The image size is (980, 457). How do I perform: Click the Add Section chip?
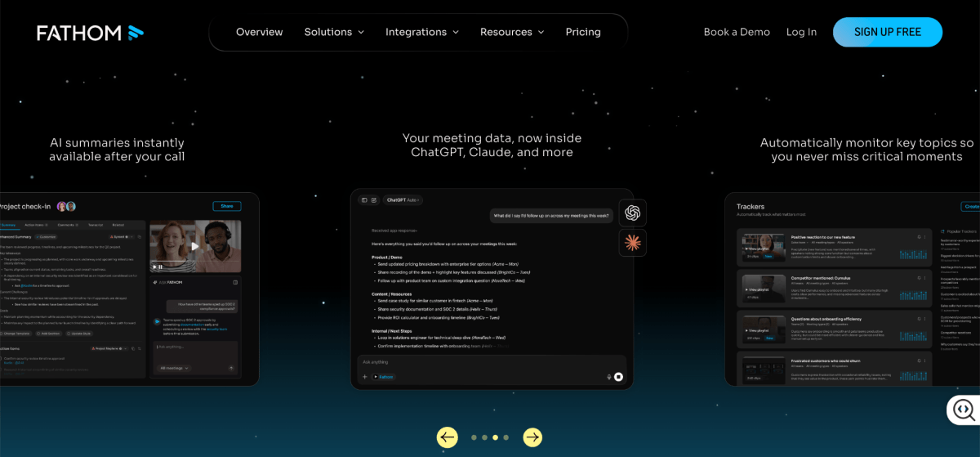click(48, 334)
